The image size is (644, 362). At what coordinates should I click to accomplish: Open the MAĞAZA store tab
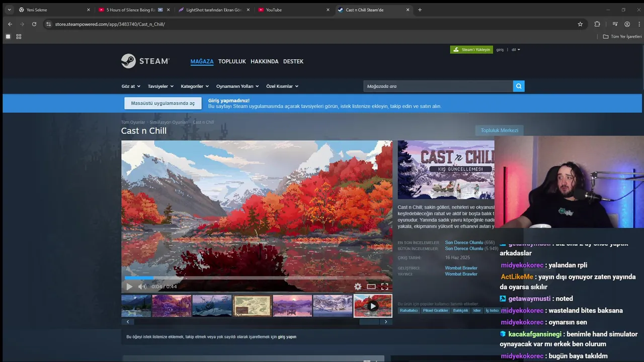(202, 61)
